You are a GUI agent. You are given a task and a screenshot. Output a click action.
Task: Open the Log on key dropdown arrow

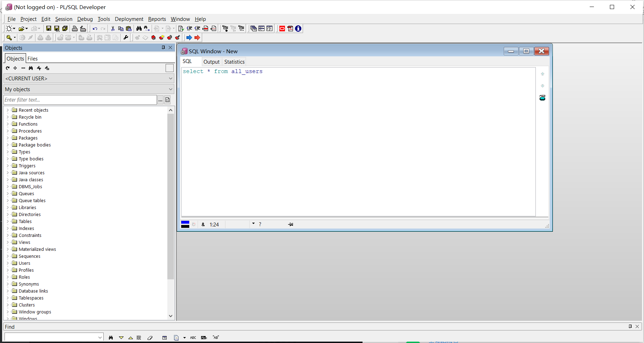click(x=15, y=38)
